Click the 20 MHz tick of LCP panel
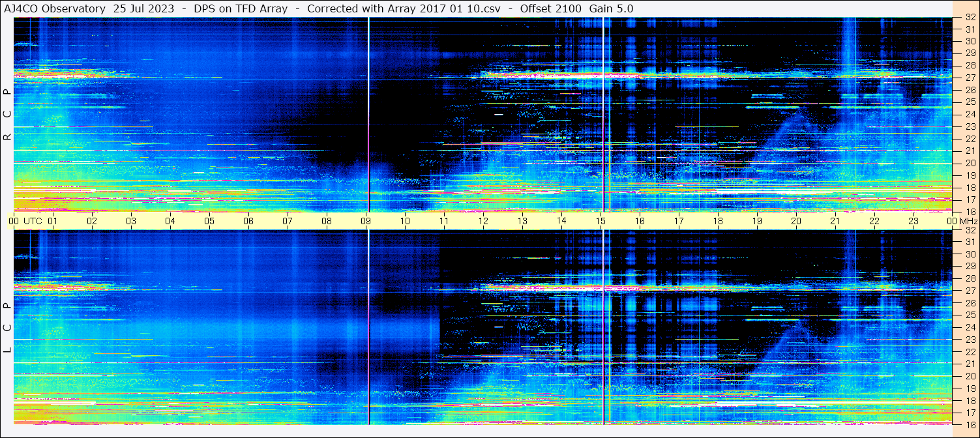The image size is (980, 438). click(x=970, y=376)
